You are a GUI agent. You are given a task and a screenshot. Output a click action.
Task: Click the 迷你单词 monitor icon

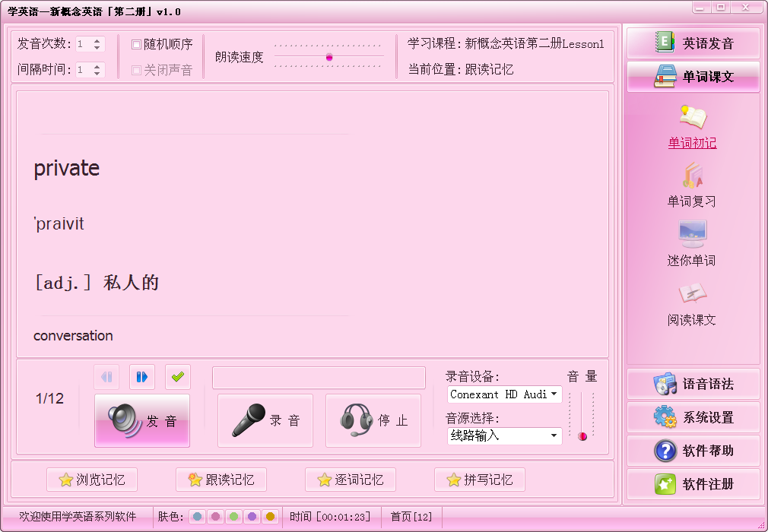pyautogui.click(x=693, y=234)
